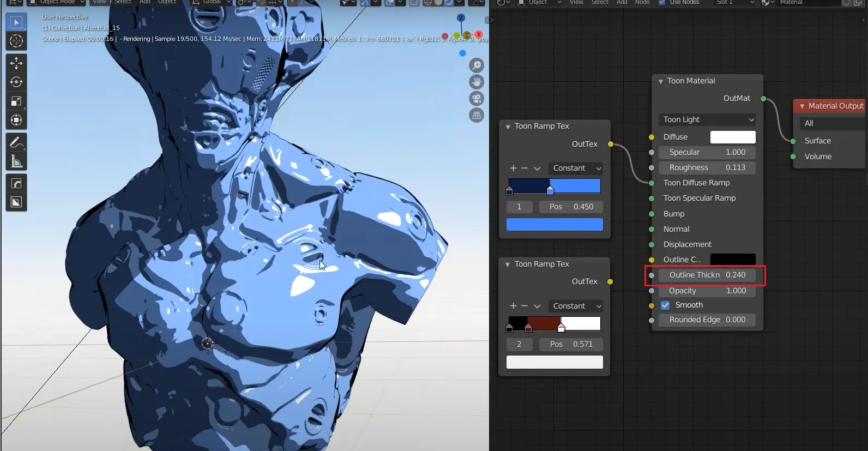The height and width of the screenshot is (451, 868).
Task: Open Constant interpolation dropdown in upper Toon Ramp Tex
Action: pyautogui.click(x=576, y=169)
